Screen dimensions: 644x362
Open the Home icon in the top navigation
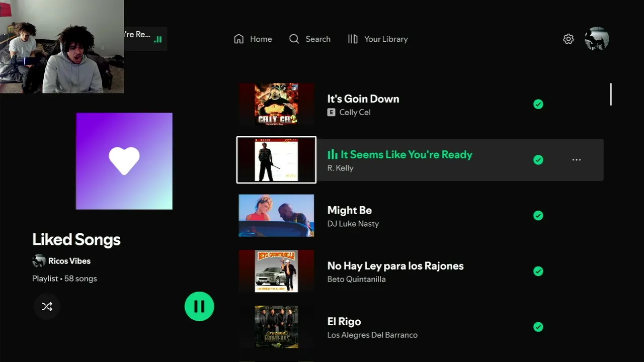click(239, 39)
